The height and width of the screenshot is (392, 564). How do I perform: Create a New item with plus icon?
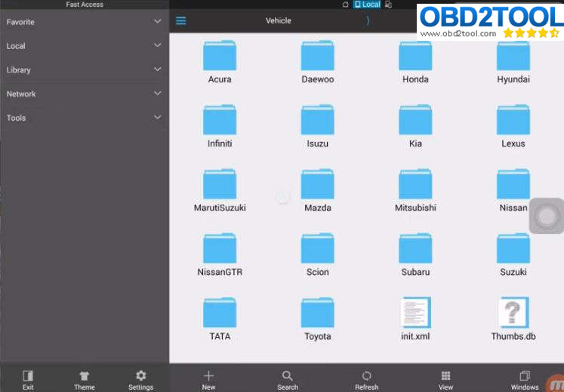coord(208,380)
